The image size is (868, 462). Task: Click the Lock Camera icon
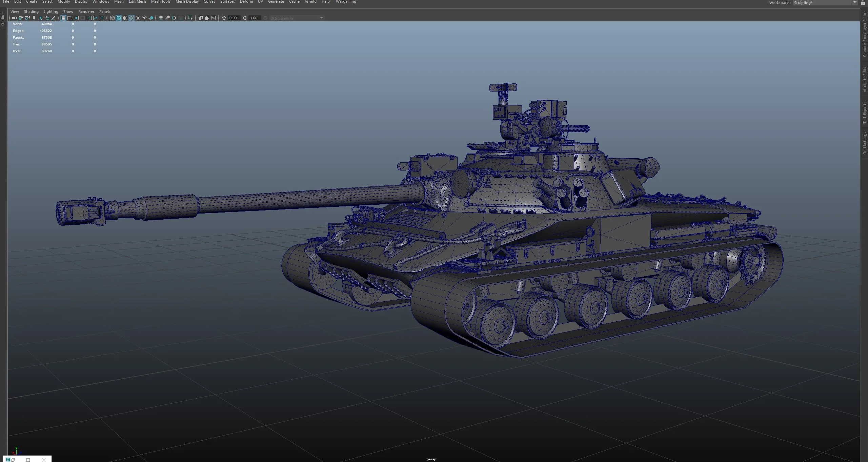[21, 18]
